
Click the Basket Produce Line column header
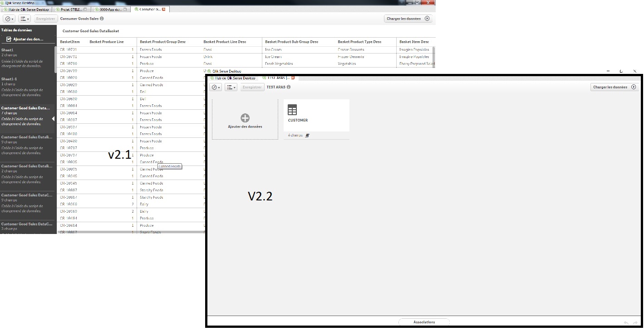tap(107, 42)
